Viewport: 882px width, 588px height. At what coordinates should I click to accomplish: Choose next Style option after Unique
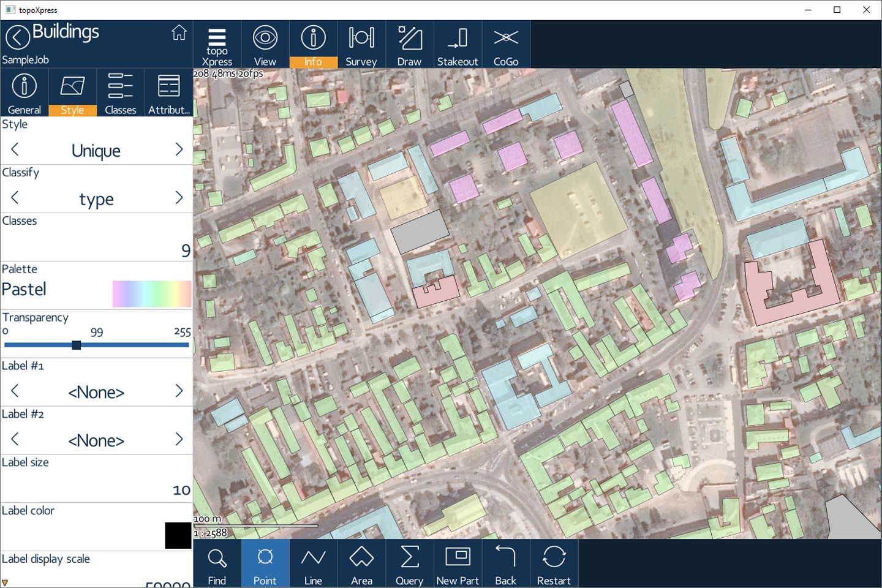click(x=179, y=149)
